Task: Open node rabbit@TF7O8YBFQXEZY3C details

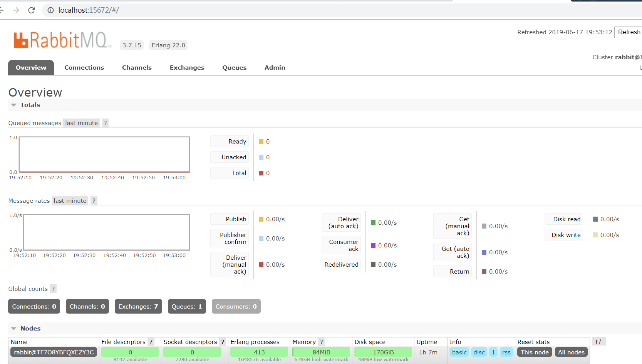Action: pos(54,352)
